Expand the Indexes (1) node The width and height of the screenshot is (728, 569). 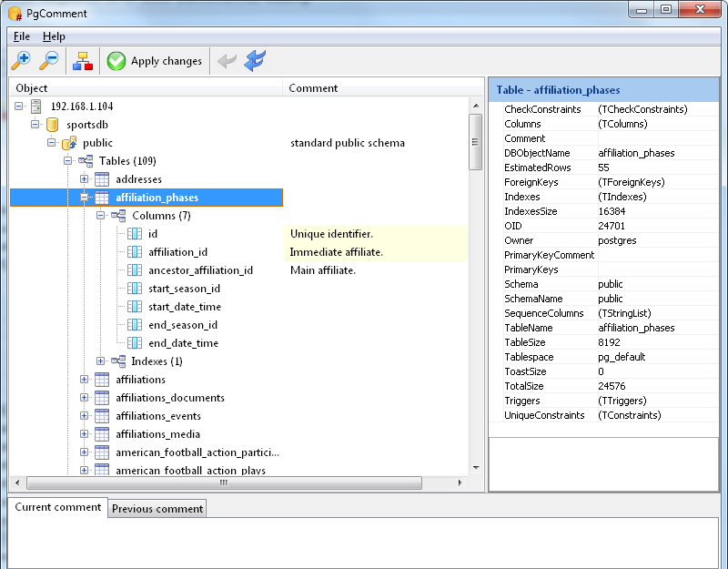click(x=101, y=361)
